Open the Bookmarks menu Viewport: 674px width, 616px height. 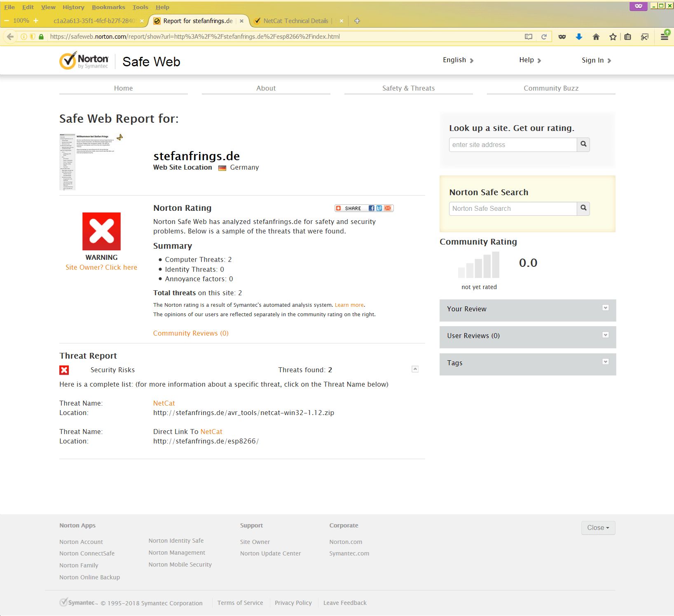(108, 7)
